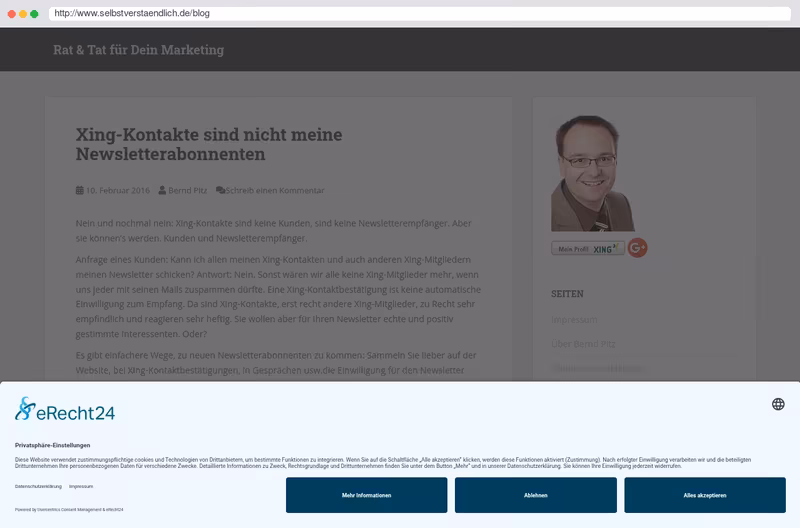Open Impressum under the Seiten sidebar

point(574,320)
